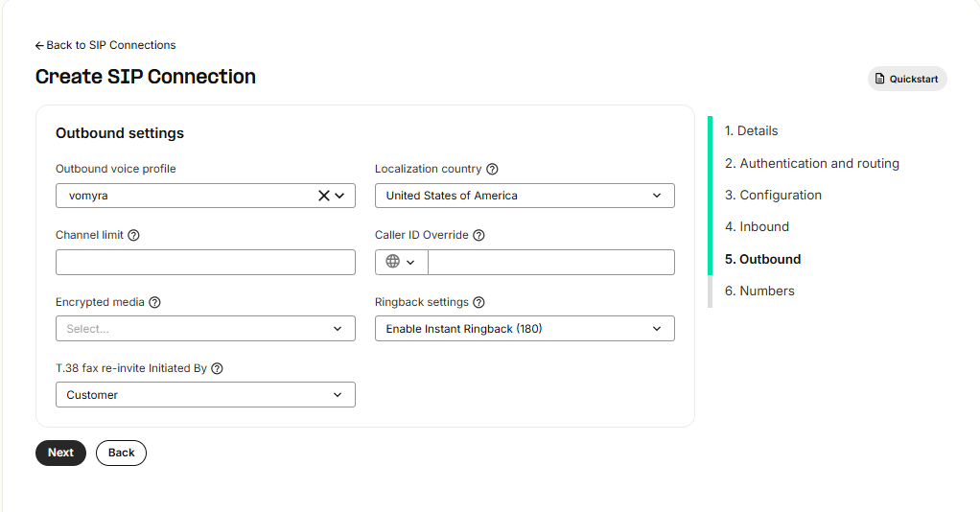The image size is (980, 512).
Task: Go to step 6. Numbers
Action: pyautogui.click(x=759, y=291)
